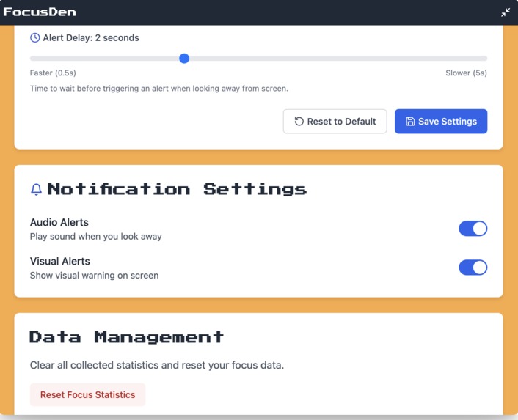
Task: Click the 'Notification Settings' heading
Action: (177, 189)
